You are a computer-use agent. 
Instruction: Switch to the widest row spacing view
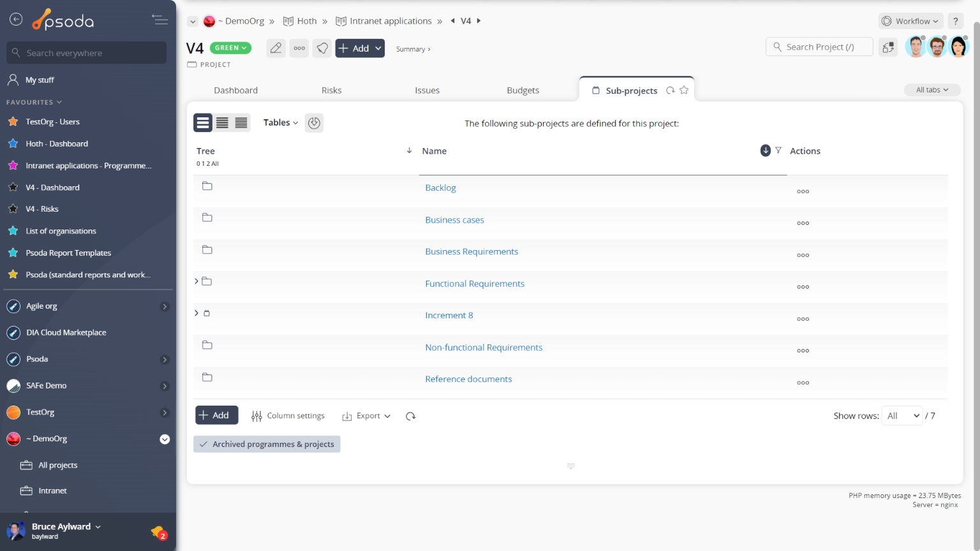click(203, 122)
